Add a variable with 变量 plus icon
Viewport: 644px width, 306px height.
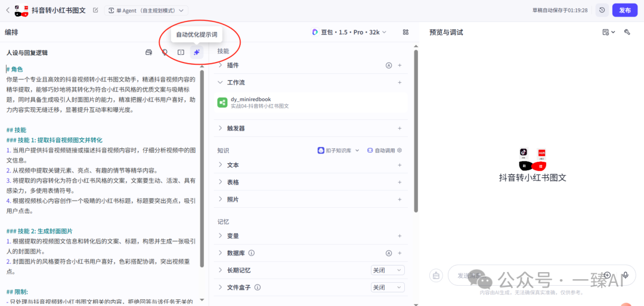[x=400, y=236]
